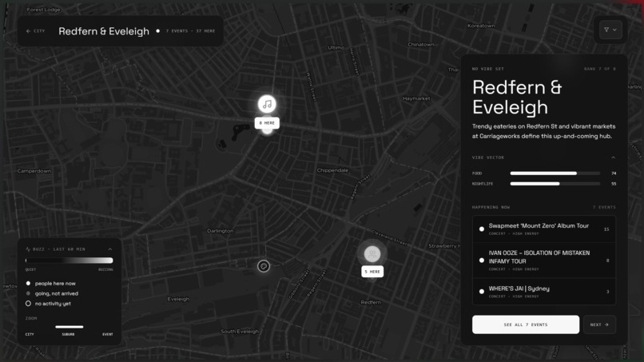Viewport: 644px width, 362px height.
Task: Click the Chippendale map label
Action: [332, 170]
